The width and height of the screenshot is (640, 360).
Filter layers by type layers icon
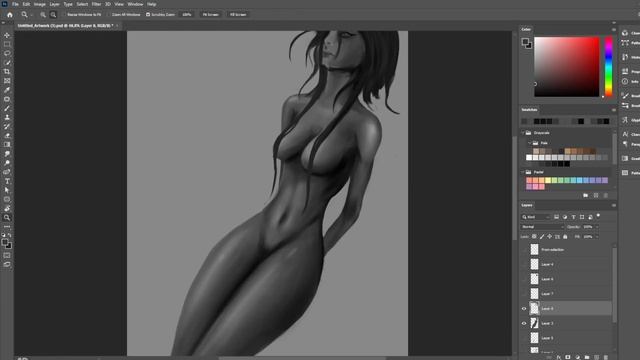tap(573, 217)
